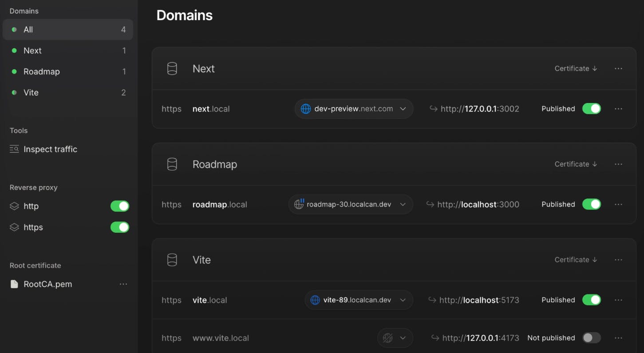This screenshot has height=353, width=644.
Task: Open the roadmap.local domain link
Action: click(x=220, y=204)
